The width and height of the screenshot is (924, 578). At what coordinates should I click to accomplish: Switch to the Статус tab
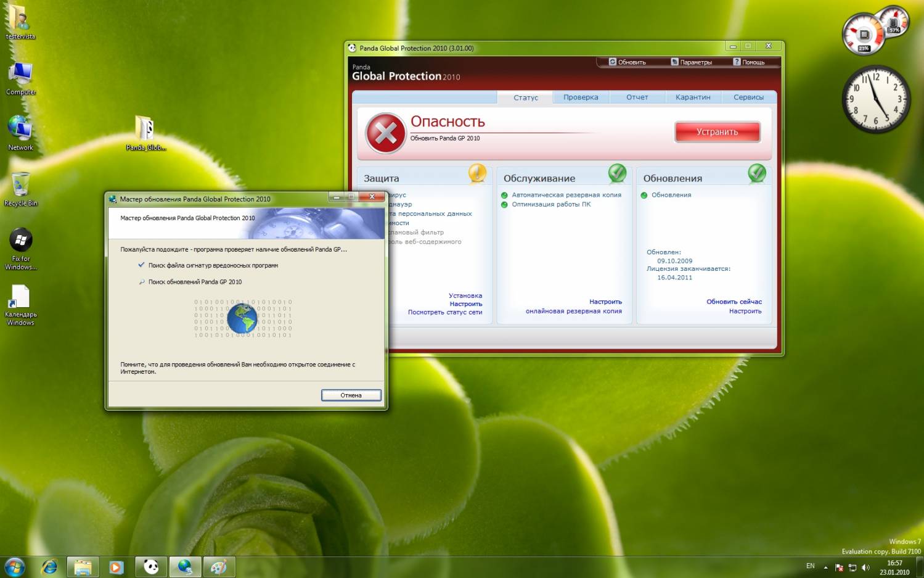tap(525, 97)
